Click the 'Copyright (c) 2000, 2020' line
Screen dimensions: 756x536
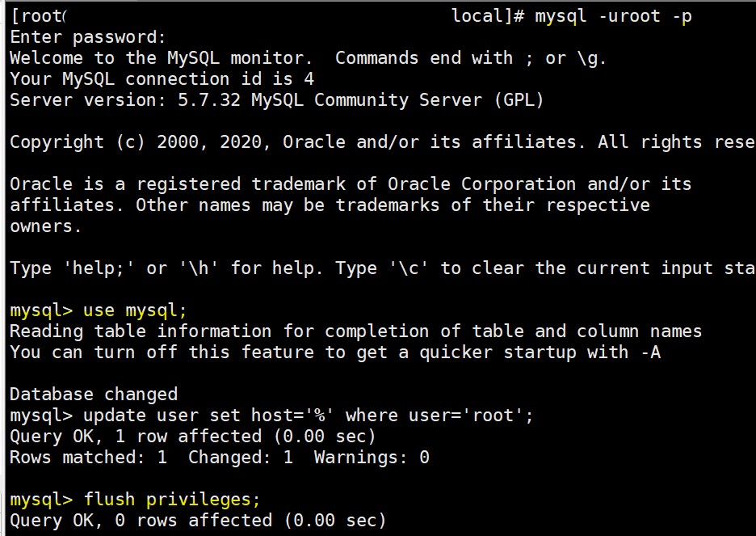[382, 142]
